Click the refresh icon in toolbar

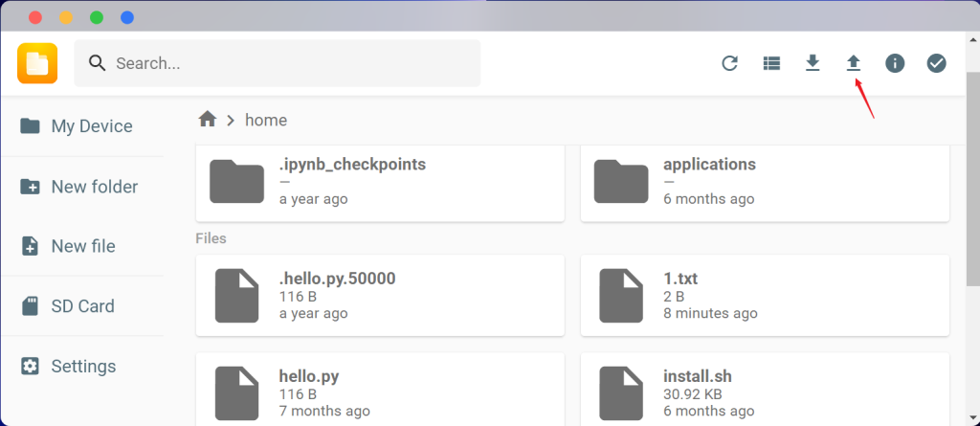click(729, 63)
